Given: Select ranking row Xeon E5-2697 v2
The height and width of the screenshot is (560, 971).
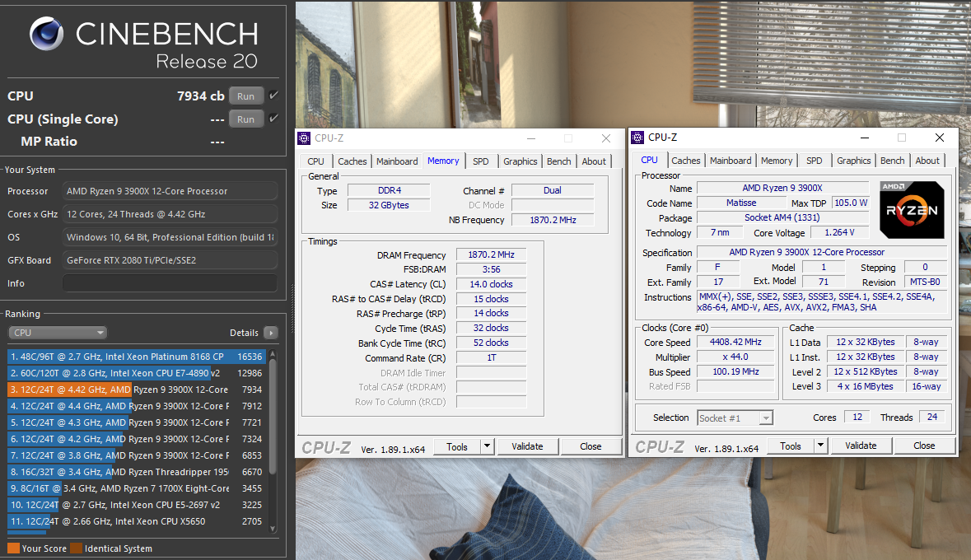Looking at the screenshot, I should point(137,505).
